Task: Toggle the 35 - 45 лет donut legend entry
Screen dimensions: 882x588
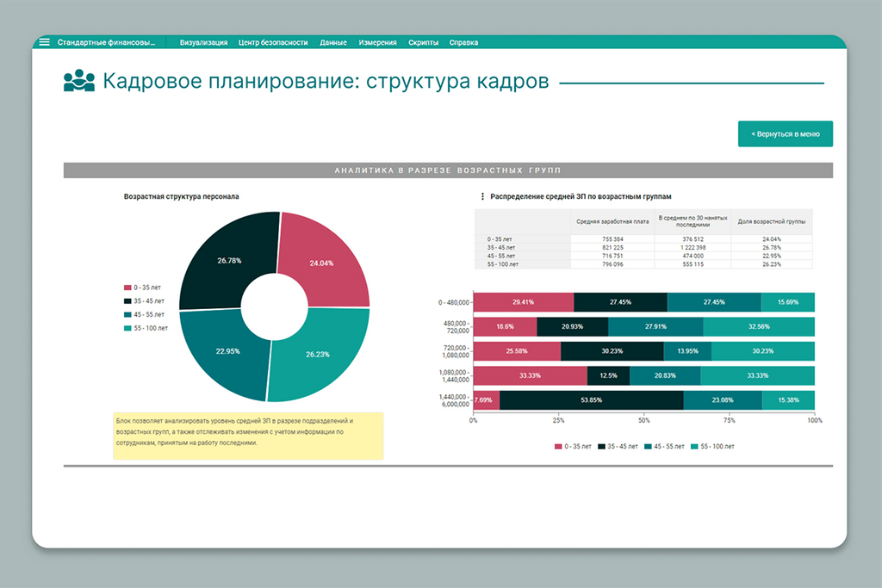Action: pyautogui.click(x=145, y=301)
